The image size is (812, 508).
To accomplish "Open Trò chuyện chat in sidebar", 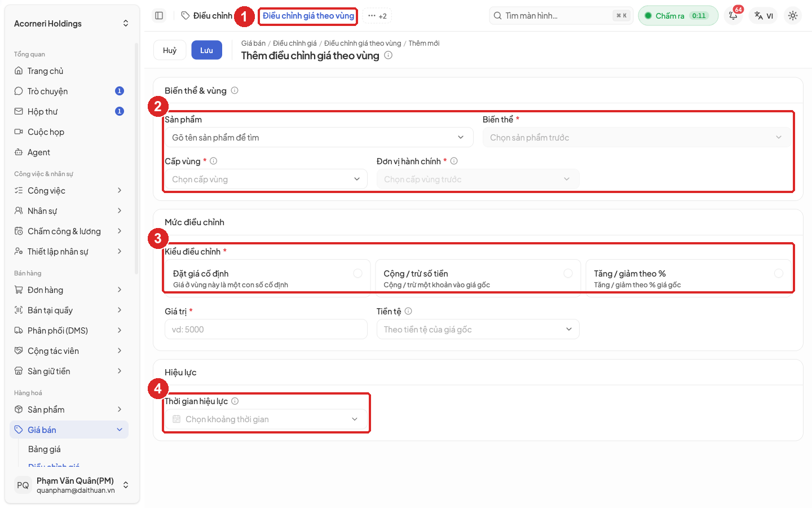I will click(x=69, y=91).
